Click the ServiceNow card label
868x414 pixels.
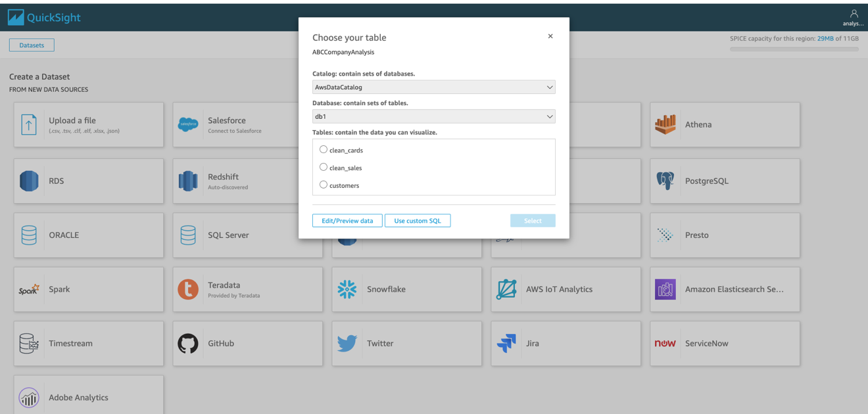click(707, 343)
